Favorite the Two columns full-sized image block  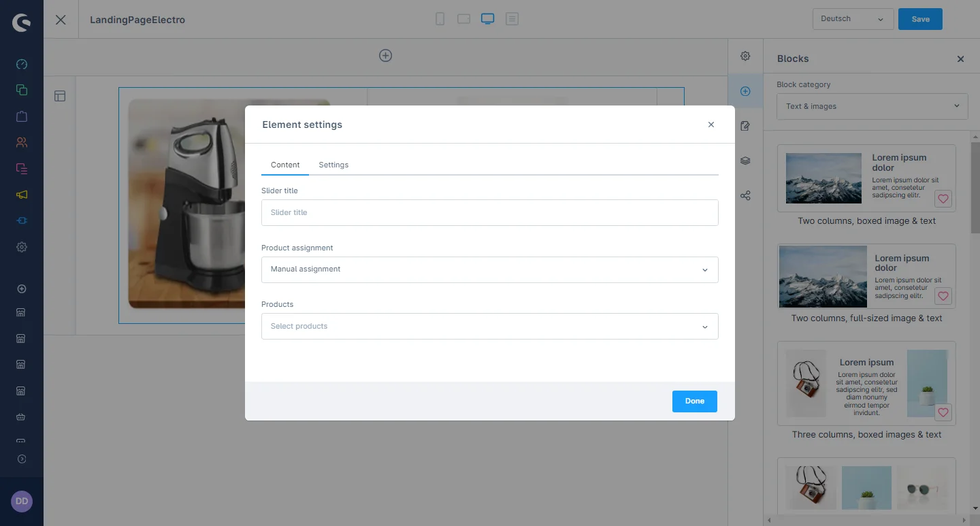point(943,297)
